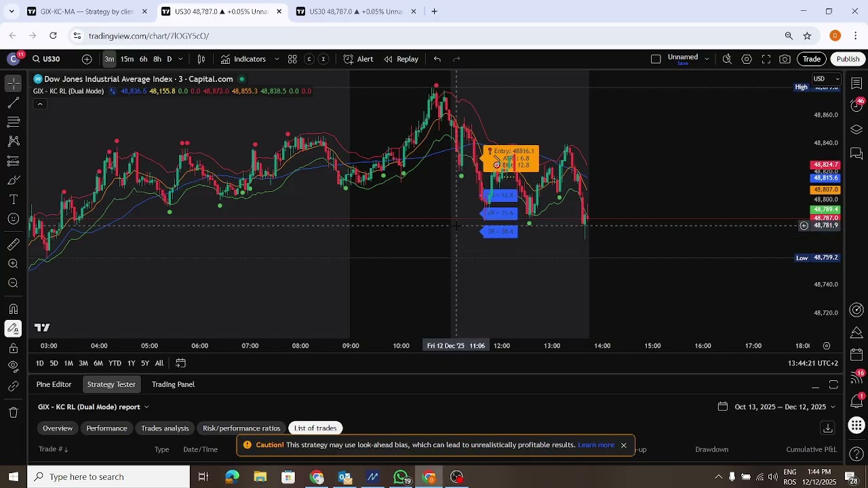Click the Publish button
This screenshot has width=868, height=488.
pos(848,59)
